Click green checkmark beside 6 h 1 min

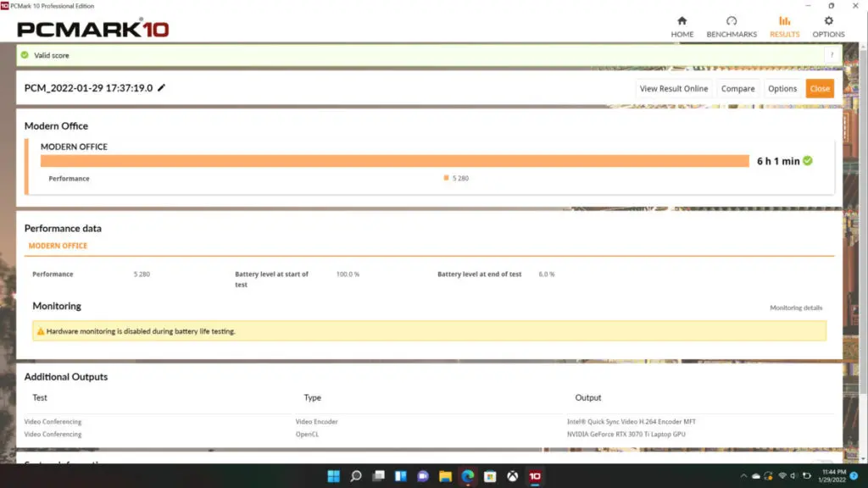tap(808, 161)
